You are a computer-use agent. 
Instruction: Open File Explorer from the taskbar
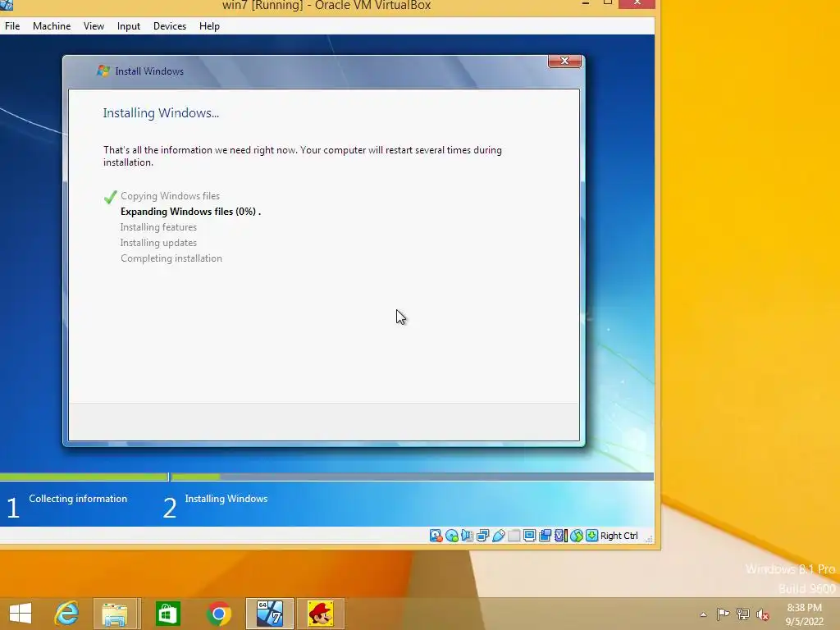tap(115, 614)
